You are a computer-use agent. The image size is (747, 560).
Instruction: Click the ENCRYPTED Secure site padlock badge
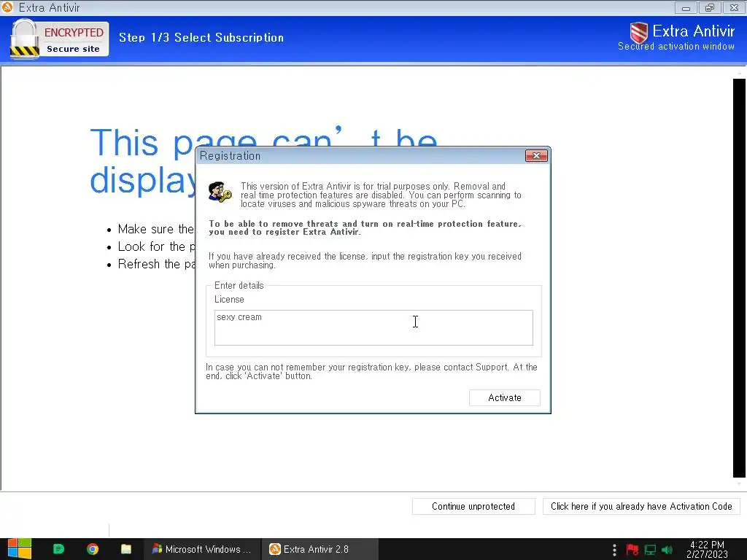[x=59, y=39]
